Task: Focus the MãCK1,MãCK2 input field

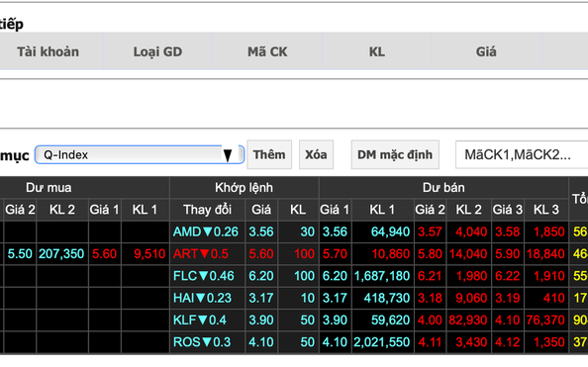Action: [x=522, y=154]
